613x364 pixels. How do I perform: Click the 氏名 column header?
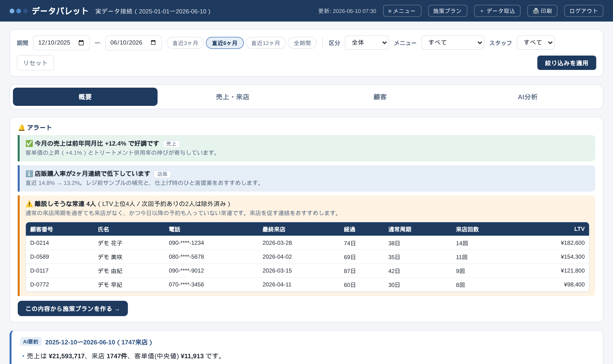coord(103,229)
